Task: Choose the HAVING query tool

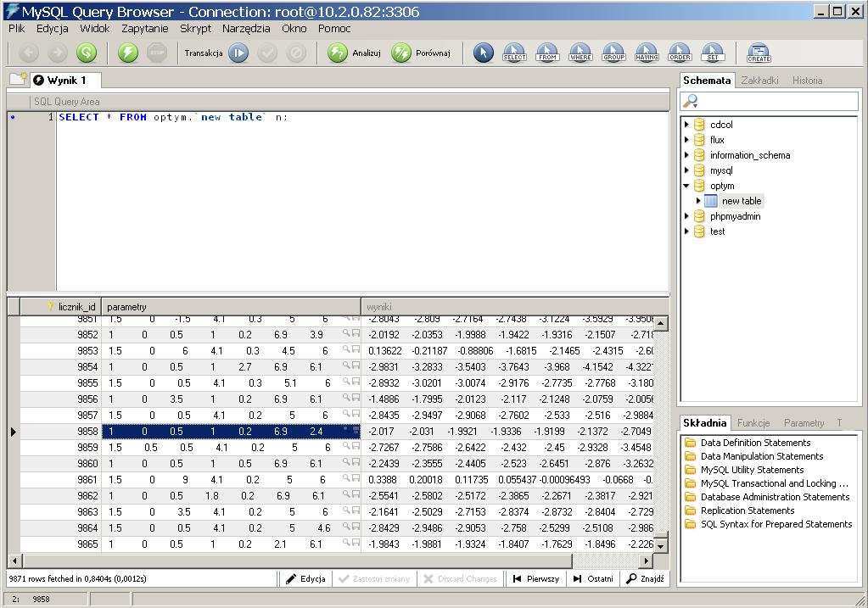Action: (x=647, y=53)
